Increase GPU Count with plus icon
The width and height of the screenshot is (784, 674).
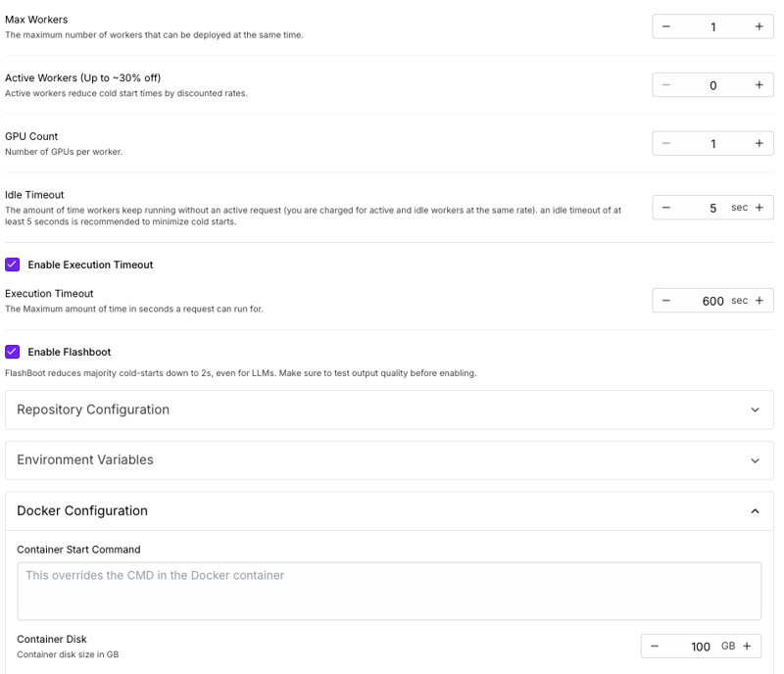[x=759, y=143]
